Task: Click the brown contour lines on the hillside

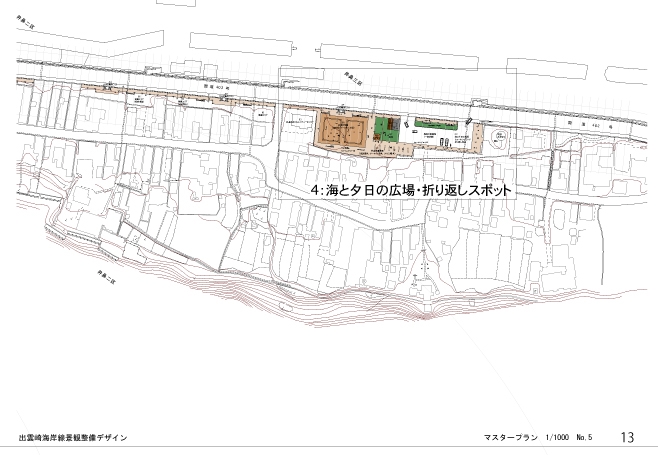Action: [x=300, y=300]
